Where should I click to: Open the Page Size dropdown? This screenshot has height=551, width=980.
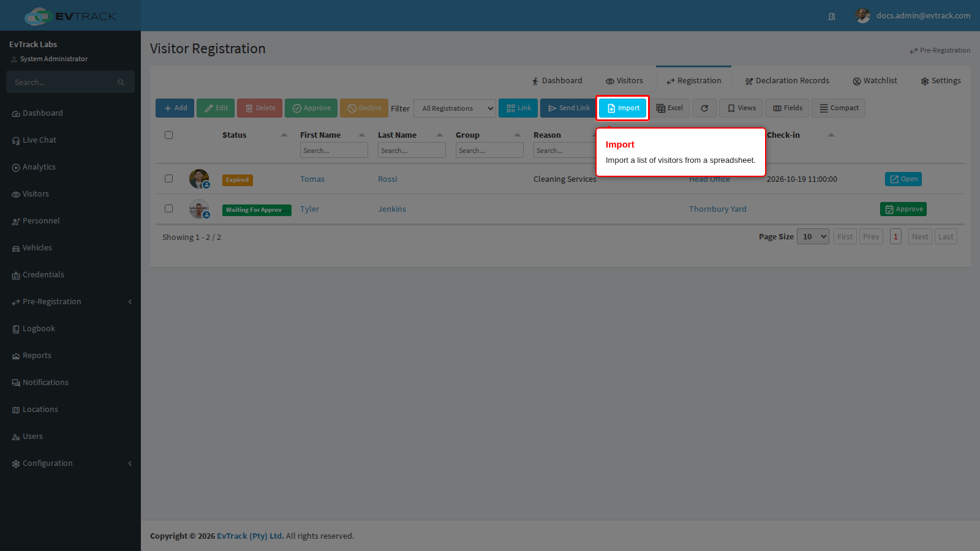[813, 237]
